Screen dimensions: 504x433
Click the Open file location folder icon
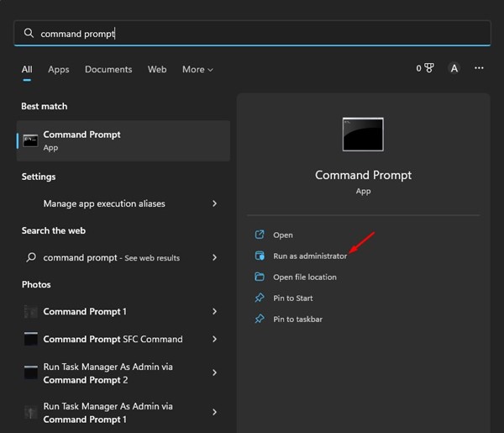(260, 277)
